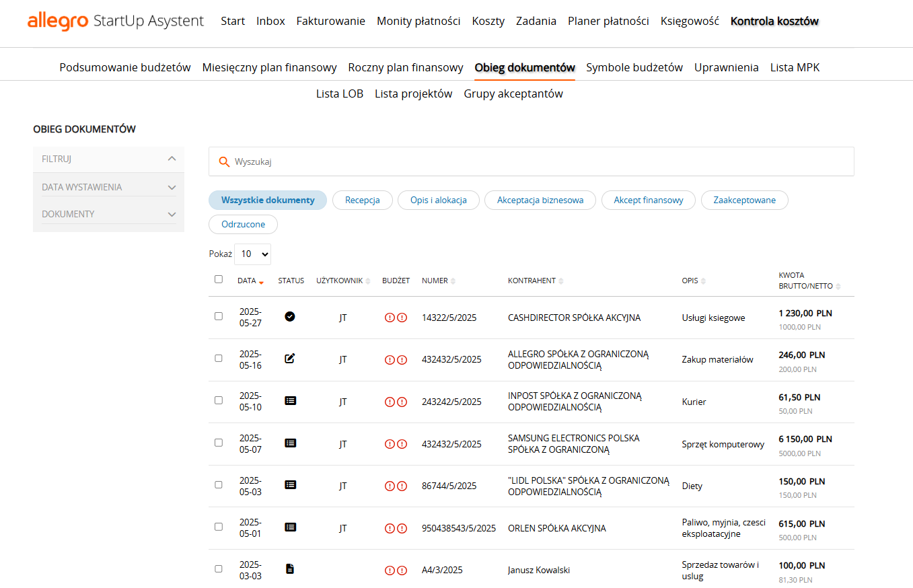This screenshot has width=913, height=588.
Task: Click budget warning icons in ALLEGRO row
Action: click(x=396, y=360)
